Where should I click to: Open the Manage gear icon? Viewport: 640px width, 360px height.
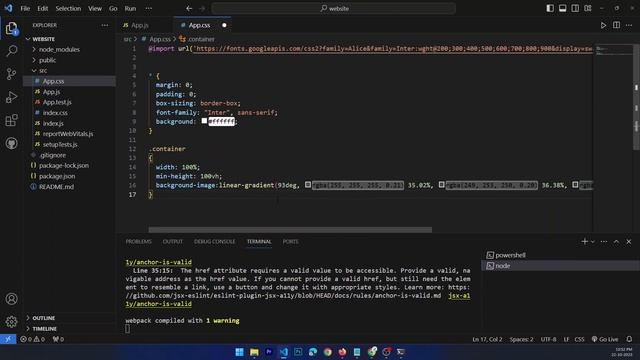coord(11,322)
